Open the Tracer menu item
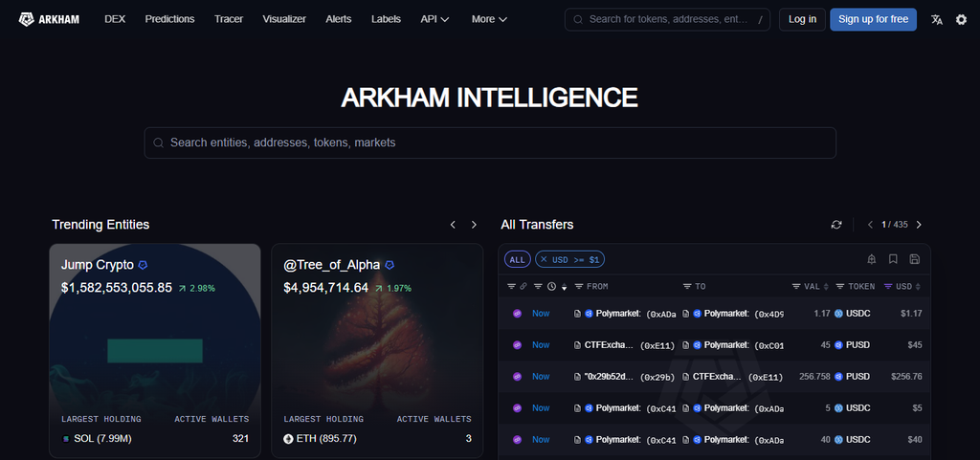The height and width of the screenshot is (460, 980). [229, 19]
